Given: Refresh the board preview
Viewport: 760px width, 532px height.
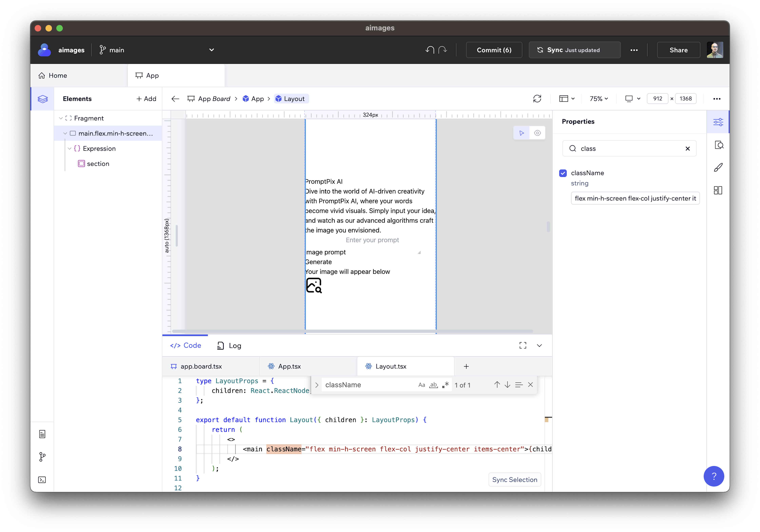Looking at the screenshot, I should point(537,99).
